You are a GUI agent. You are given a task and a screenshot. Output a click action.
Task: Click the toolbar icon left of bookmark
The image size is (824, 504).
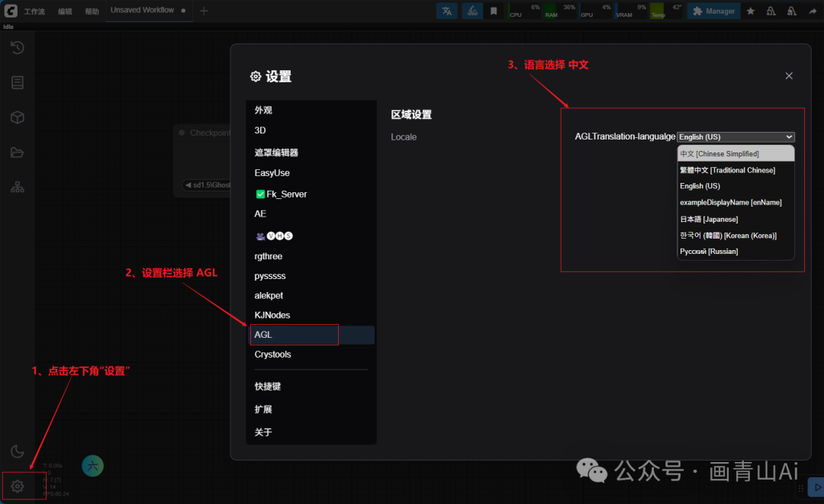[x=472, y=11]
